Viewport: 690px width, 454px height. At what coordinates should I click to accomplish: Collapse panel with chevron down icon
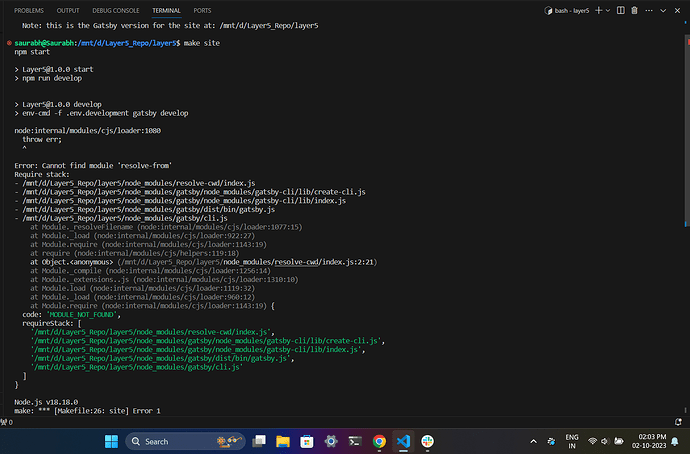663,11
